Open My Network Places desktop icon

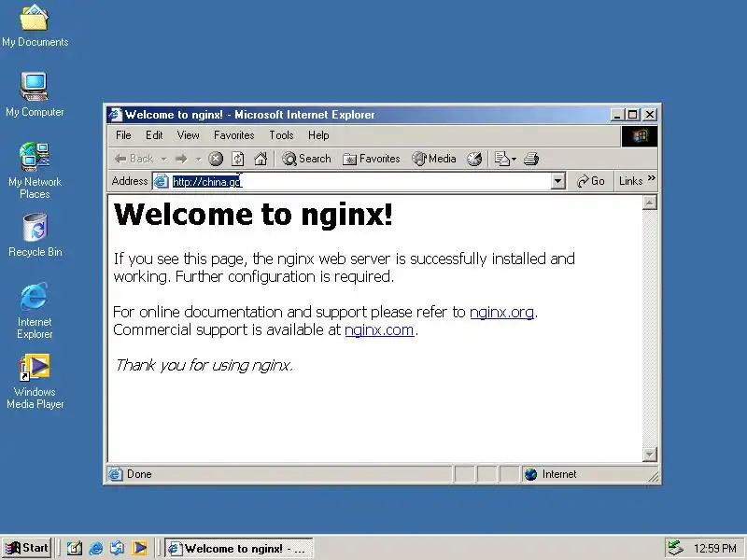pos(35,171)
